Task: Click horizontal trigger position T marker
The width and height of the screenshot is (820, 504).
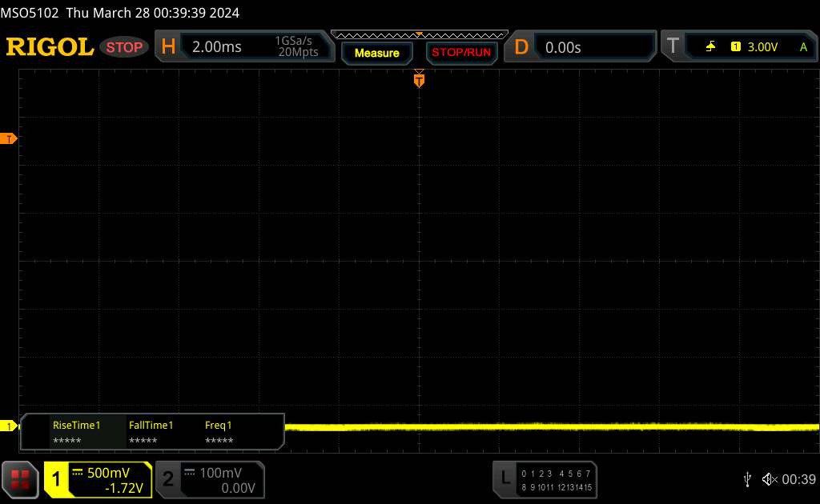Action: (x=419, y=79)
